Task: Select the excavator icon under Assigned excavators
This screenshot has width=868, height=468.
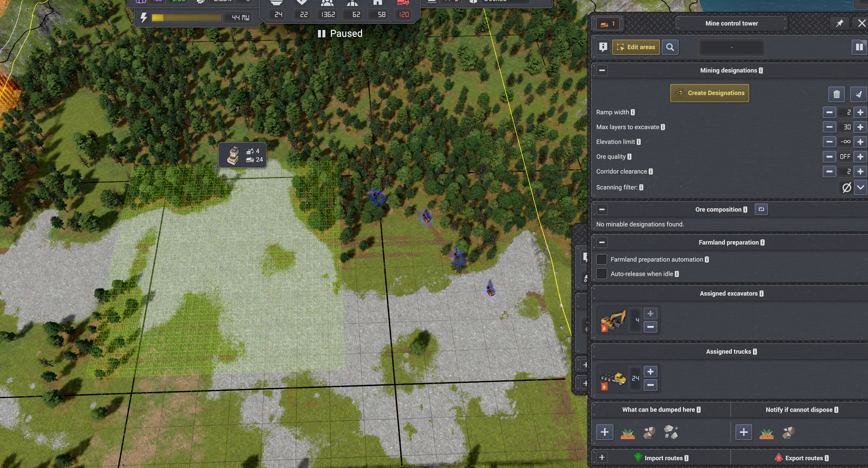Action: coord(613,320)
